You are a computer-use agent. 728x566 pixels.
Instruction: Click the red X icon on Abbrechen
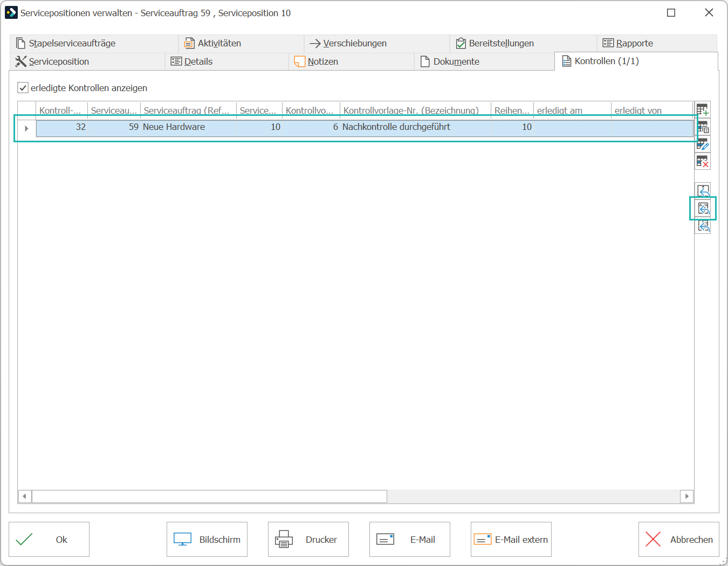coord(653,540)
